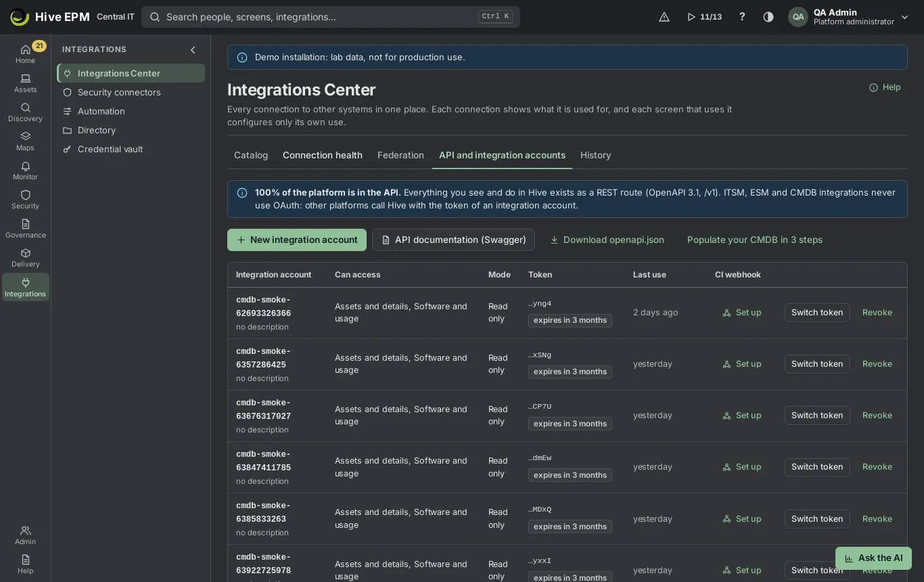Open the Monitor section
The width and height of the screenshot is (924, 582).
[x=25, y=171]
